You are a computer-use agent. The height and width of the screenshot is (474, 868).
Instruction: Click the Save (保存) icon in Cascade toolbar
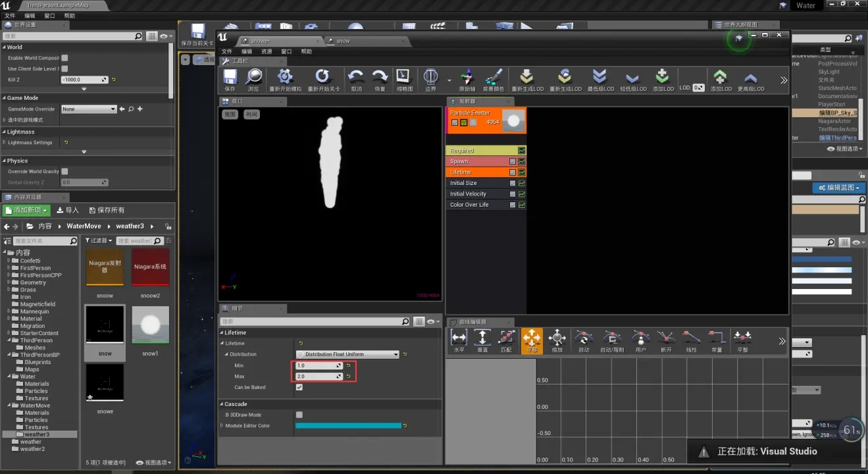230,78
